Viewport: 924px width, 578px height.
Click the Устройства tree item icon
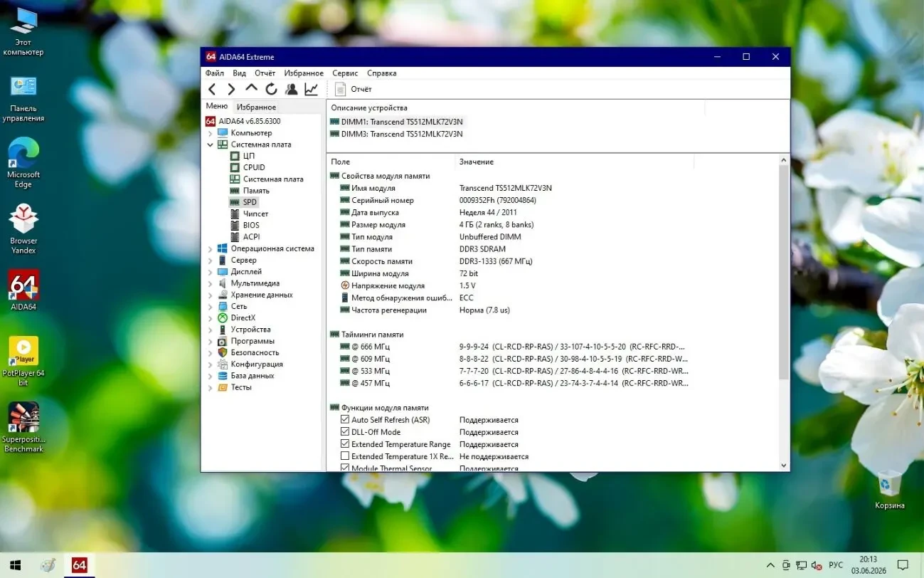(x=223, y=330)
